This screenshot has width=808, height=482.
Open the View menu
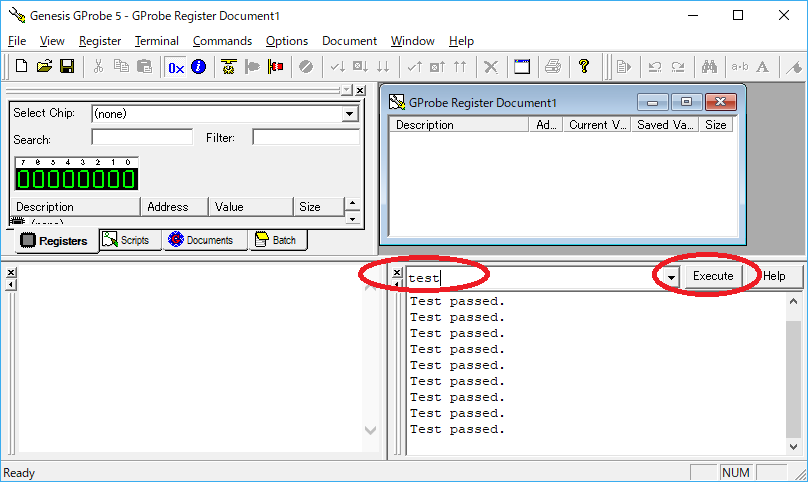(x=52, y=41)
